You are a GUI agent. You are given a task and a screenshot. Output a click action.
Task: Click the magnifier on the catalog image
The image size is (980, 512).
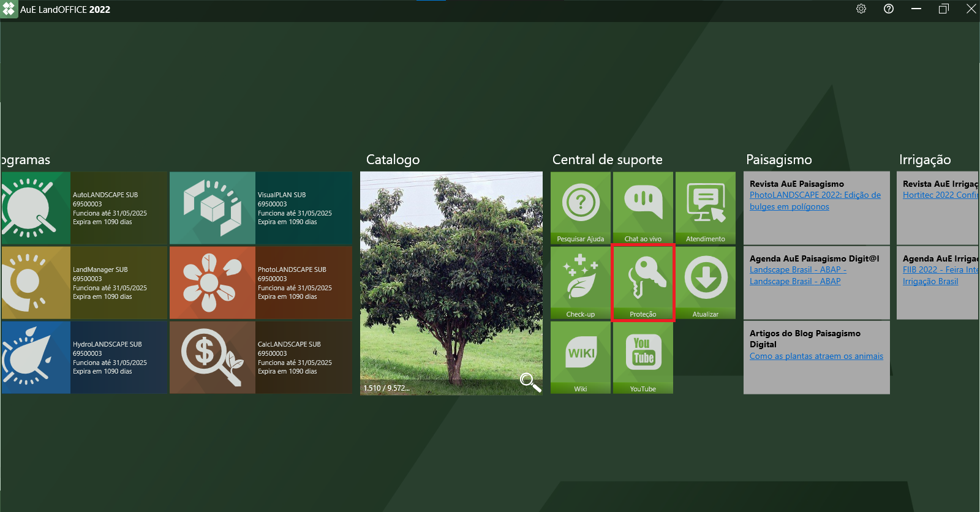[530, 382]
